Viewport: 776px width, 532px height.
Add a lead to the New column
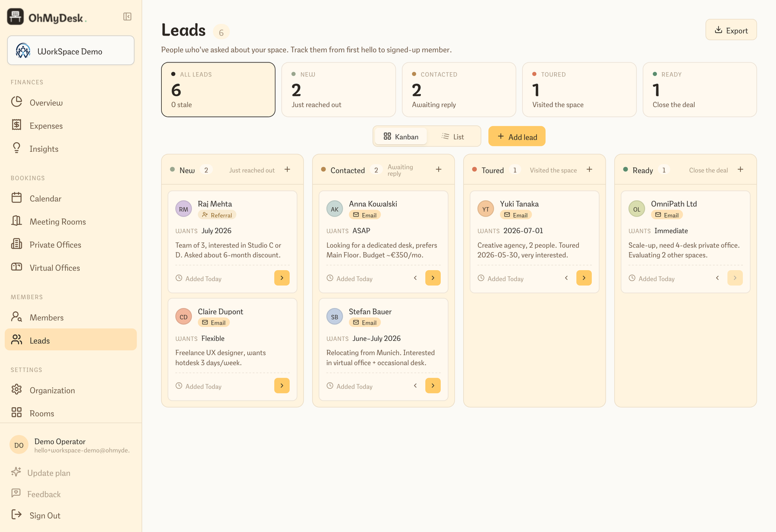(x=287, y=170)
